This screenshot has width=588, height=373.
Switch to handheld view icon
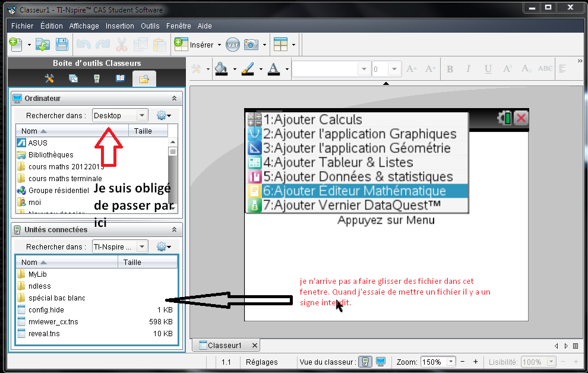[x=365, y=362]
